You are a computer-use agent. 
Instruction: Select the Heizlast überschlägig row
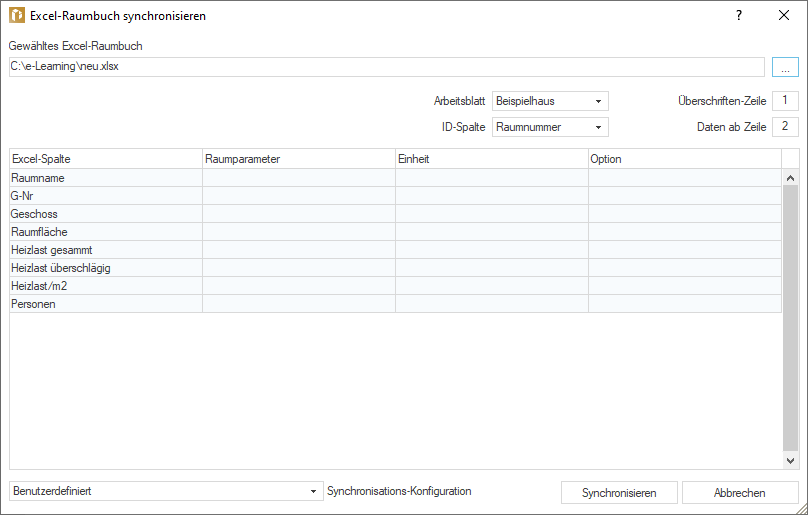click(395, 268)
